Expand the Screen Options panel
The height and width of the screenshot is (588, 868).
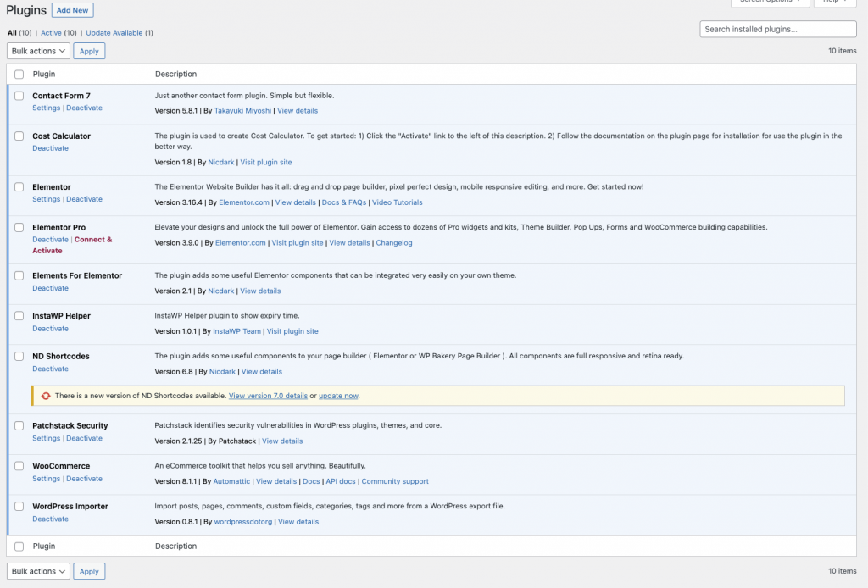point(767,2)
